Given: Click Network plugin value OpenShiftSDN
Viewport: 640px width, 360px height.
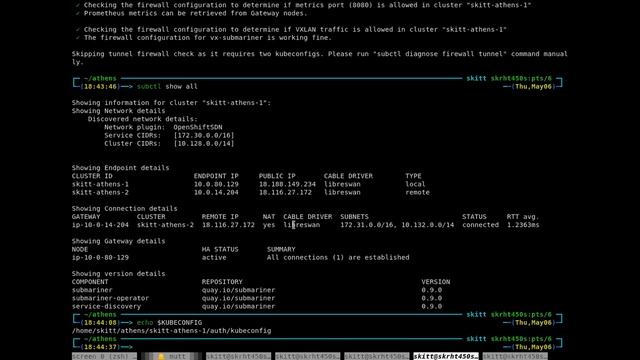Looking at the screenshot, I should pyautogui.click(x=198, y=127).
